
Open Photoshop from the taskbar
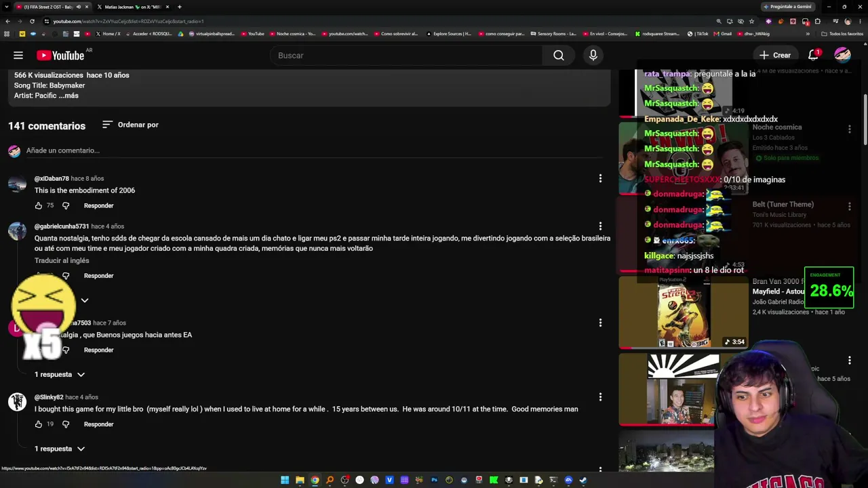pos(434,481)
